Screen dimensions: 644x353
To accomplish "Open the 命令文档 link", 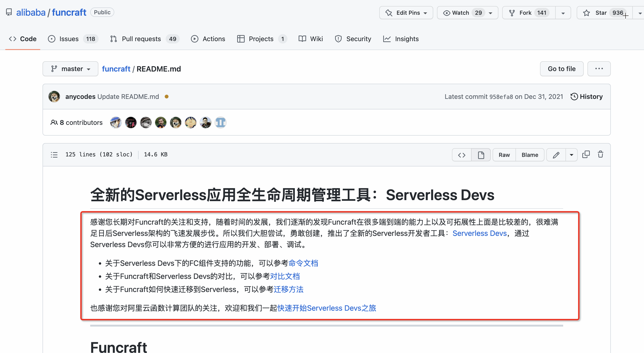I will [303, 263].
